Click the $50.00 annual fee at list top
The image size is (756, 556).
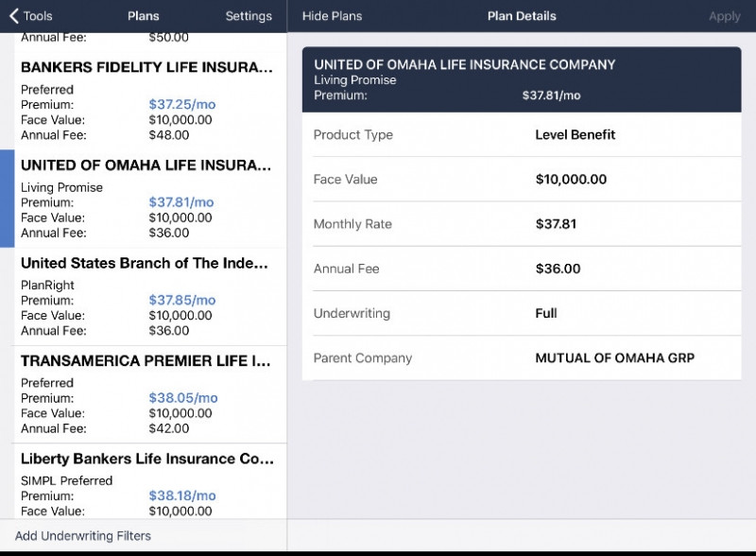tap(169, 37)
